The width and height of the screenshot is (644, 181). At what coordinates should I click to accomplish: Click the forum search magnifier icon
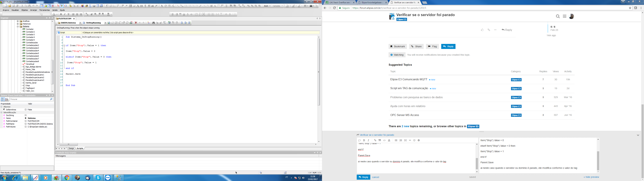pos(558,16)
